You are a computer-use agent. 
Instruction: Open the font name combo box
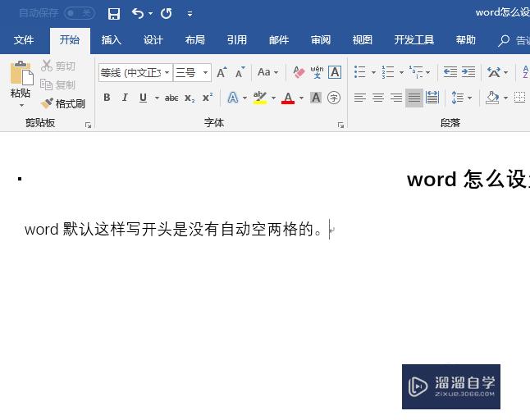pyautogui.click(x=135, y=73)
